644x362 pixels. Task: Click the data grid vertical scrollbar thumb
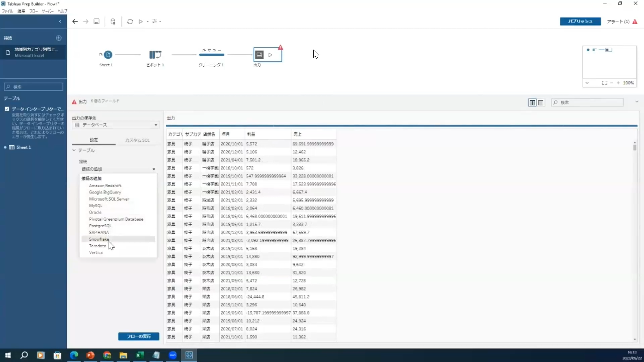tap(635, 147)
